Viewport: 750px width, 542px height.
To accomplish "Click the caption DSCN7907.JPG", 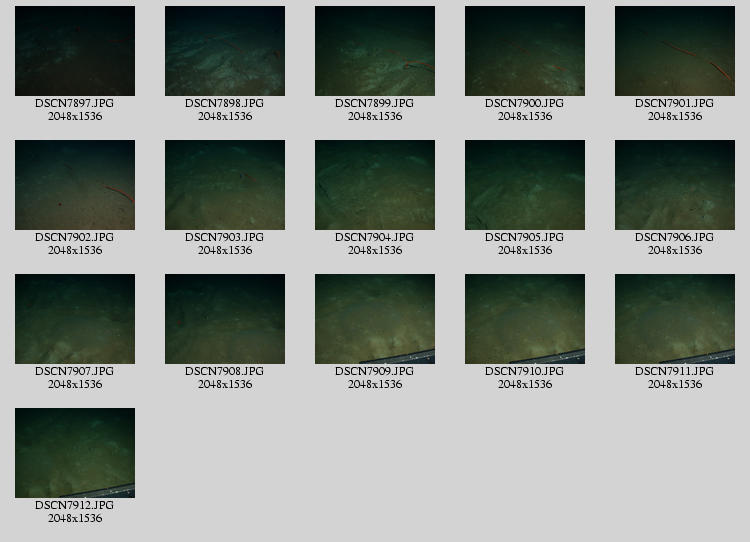I will 75,371.
